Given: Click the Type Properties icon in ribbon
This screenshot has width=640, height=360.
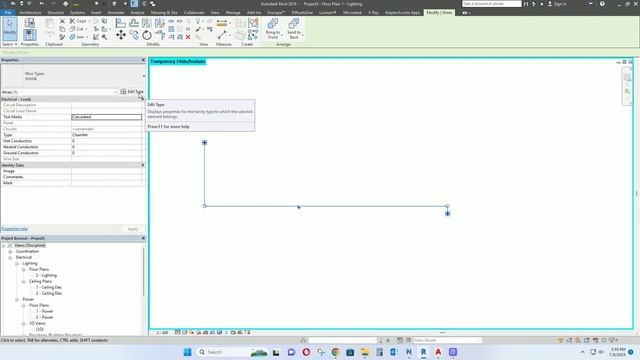Looking at the screenshot, I should 29,23.
